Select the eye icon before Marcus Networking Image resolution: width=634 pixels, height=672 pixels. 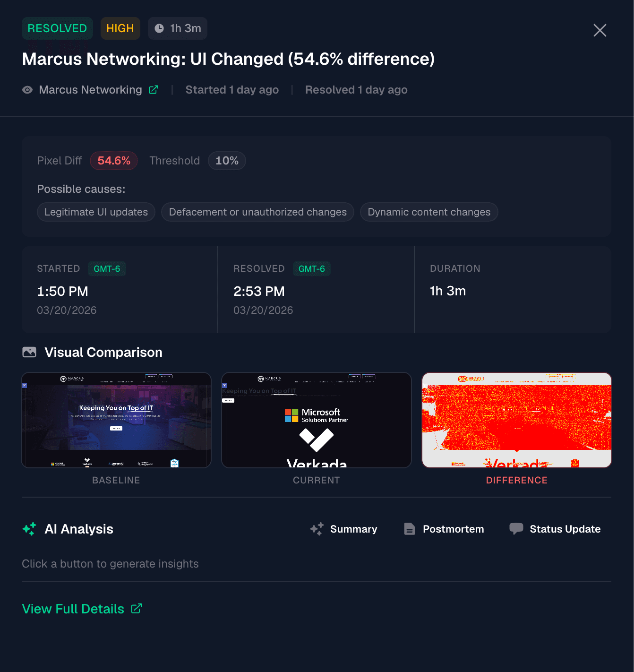pos(27,89)
